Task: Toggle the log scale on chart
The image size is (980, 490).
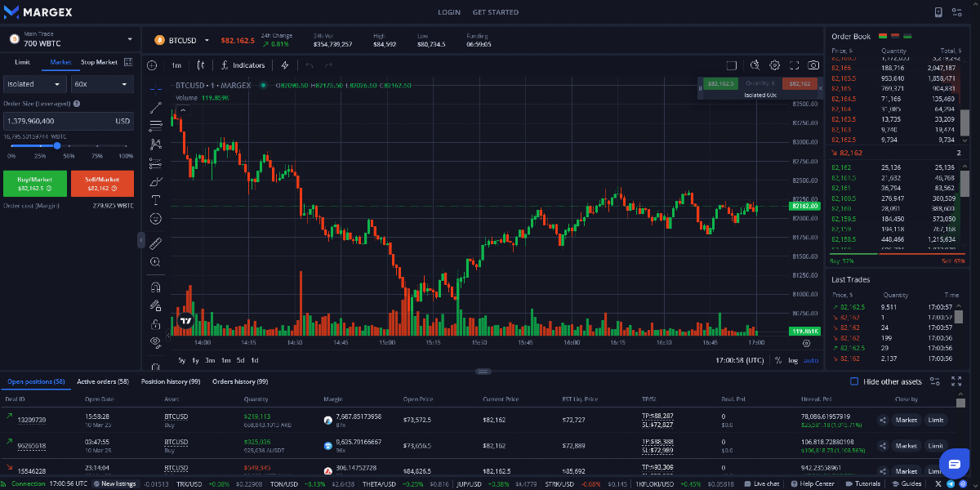Action: pos(793,360)
